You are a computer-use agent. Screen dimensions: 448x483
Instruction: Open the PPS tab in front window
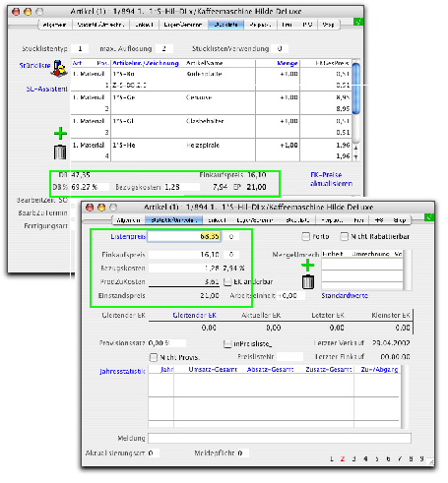tap(379, 220)
